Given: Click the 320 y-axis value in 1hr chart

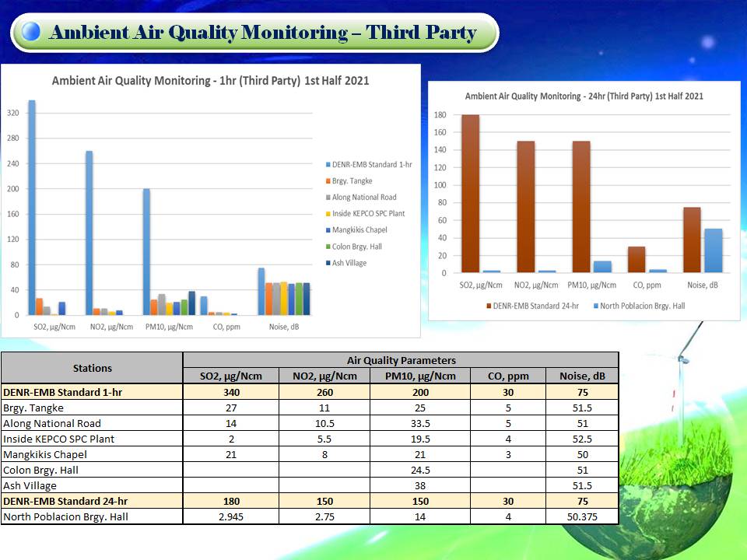Looking at the screenshot, I should click(13, 114).
